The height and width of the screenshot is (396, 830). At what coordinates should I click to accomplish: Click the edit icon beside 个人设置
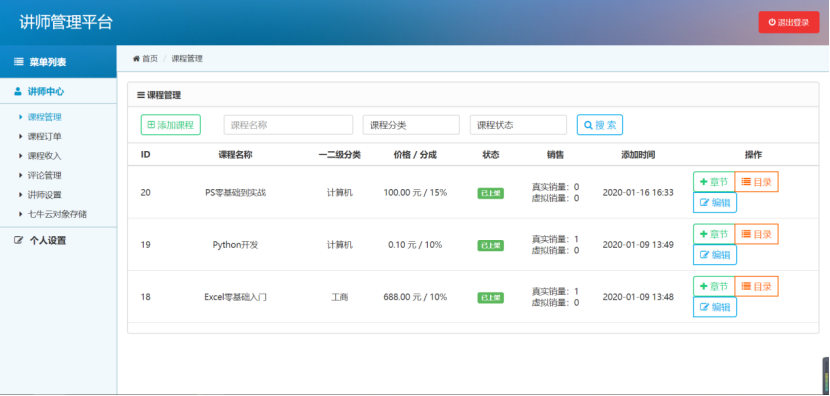click(19, 240)
